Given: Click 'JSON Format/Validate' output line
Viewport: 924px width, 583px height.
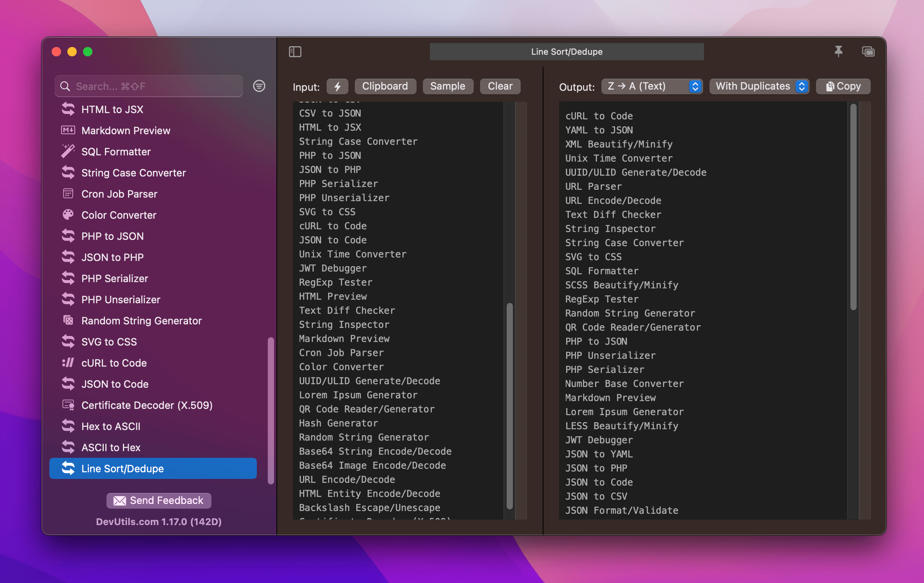Looking at the screenshot, I should [x=622, y=510].
